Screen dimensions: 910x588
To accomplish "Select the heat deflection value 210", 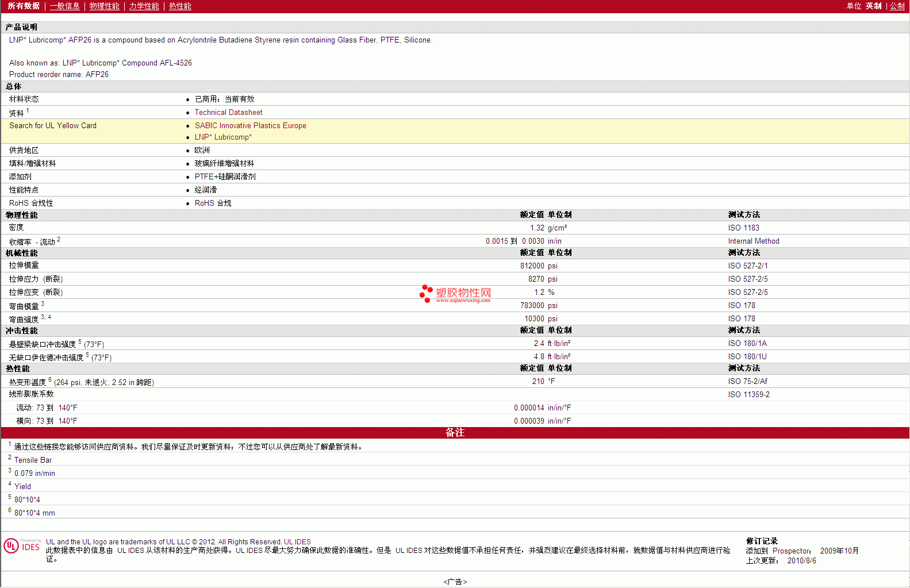I will 538,382.
